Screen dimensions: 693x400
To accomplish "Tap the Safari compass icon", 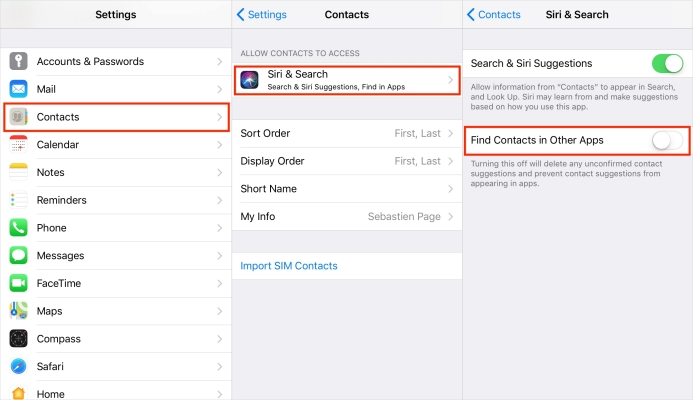I will pos(19,366).
